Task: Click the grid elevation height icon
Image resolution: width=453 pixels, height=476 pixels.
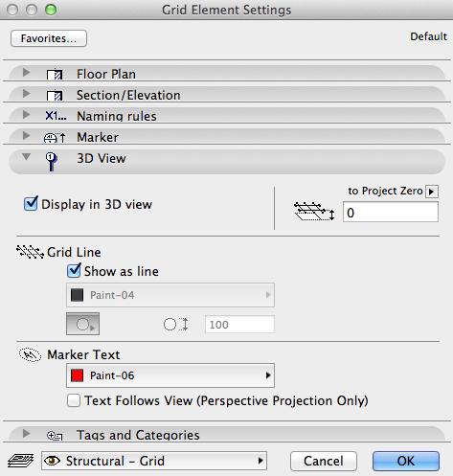Action: pyautogui.click(x=314, y=212)
